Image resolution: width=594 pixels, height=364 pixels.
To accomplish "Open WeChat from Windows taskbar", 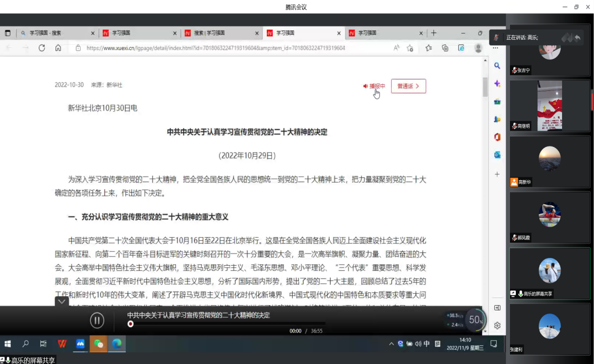I will 98,344.
